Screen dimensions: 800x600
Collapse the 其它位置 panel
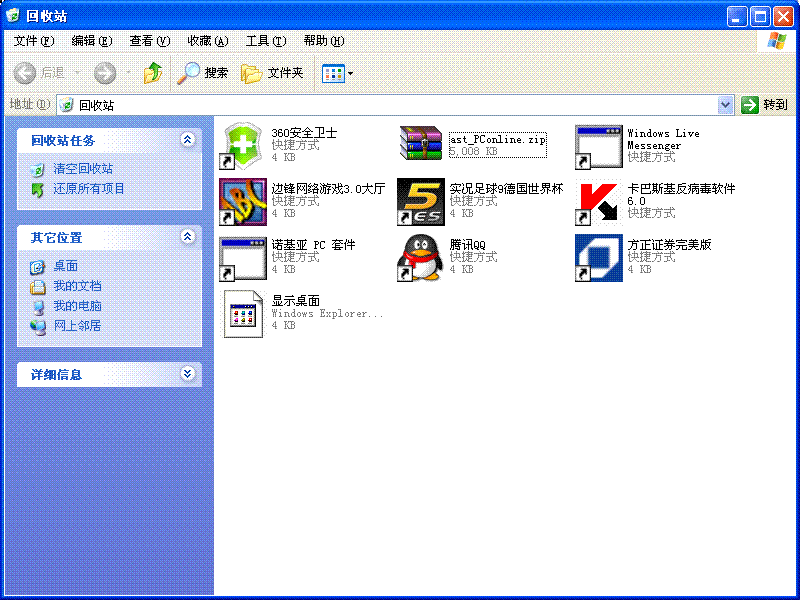[x=187, y=236]
